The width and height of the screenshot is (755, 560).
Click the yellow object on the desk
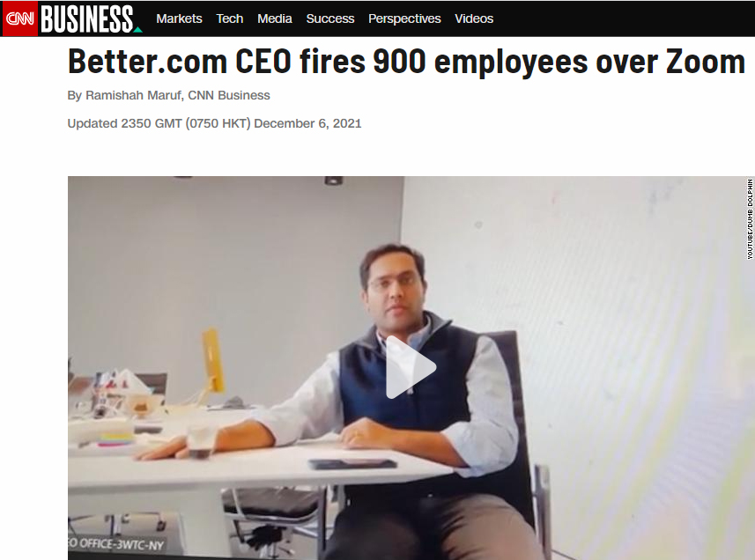click(213, 359)
